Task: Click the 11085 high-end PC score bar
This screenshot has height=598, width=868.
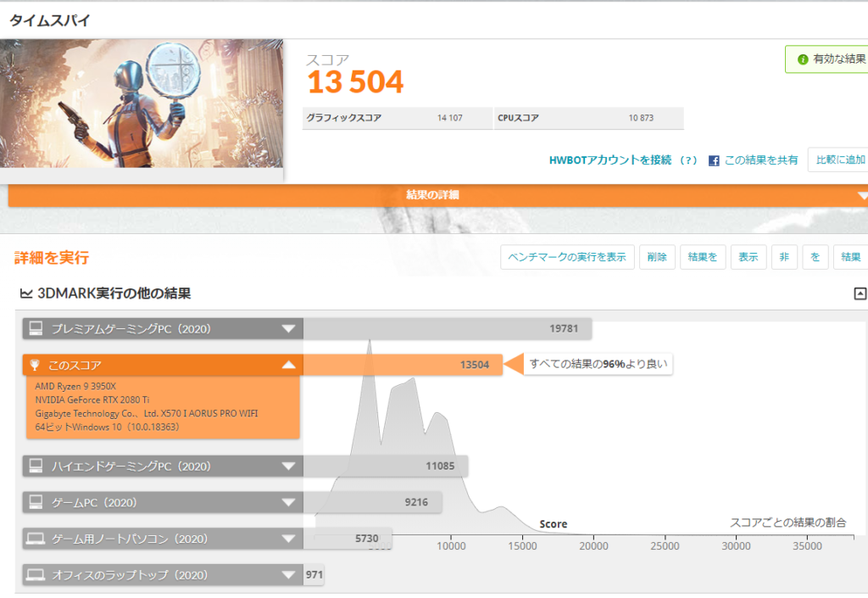Action: coord(386,467)
